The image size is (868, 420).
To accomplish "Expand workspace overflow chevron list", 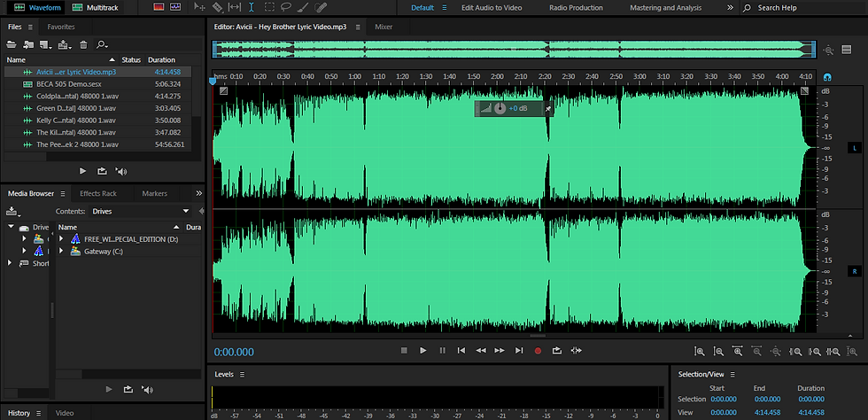I will coord(729,7).
